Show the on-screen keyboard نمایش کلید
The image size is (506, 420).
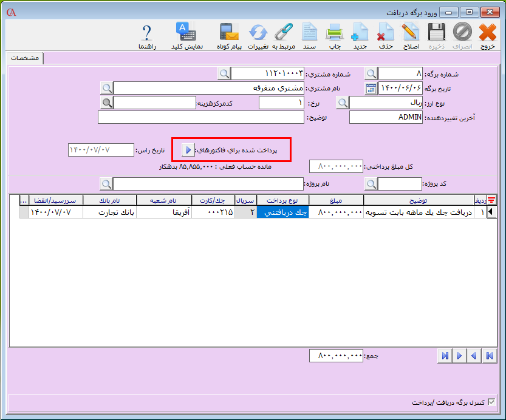(x=186, y=35)
